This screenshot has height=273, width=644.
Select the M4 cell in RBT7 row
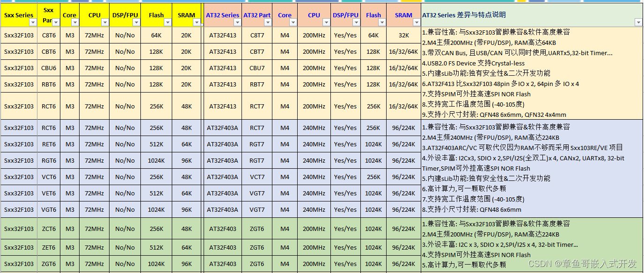point(285,84)
